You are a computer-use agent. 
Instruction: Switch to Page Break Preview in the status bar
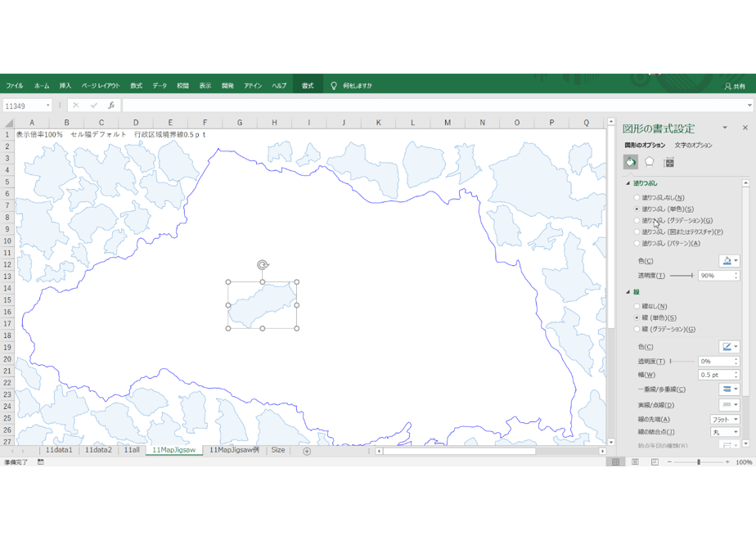pos(655,462)
